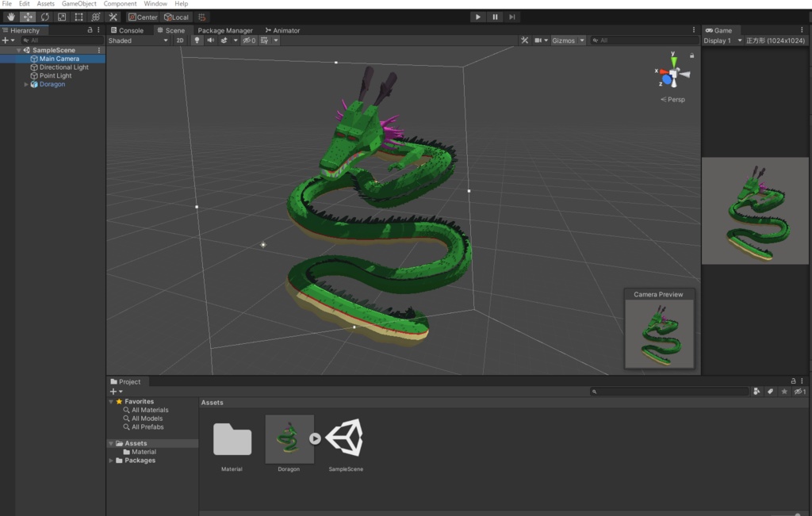The height and width of the screenshot is (516, 812).
Task: Click the green Y axis cone
Action: 673,62
